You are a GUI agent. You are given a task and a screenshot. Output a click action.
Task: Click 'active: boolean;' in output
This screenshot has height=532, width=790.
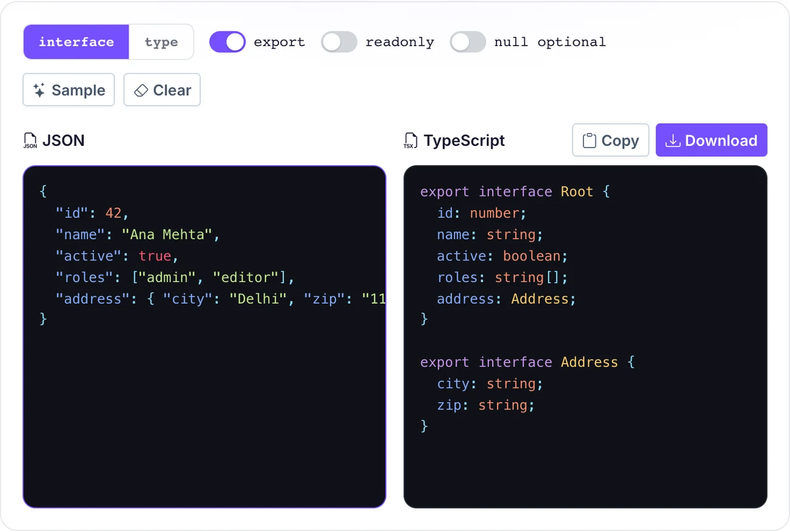(x=503, y=256)
